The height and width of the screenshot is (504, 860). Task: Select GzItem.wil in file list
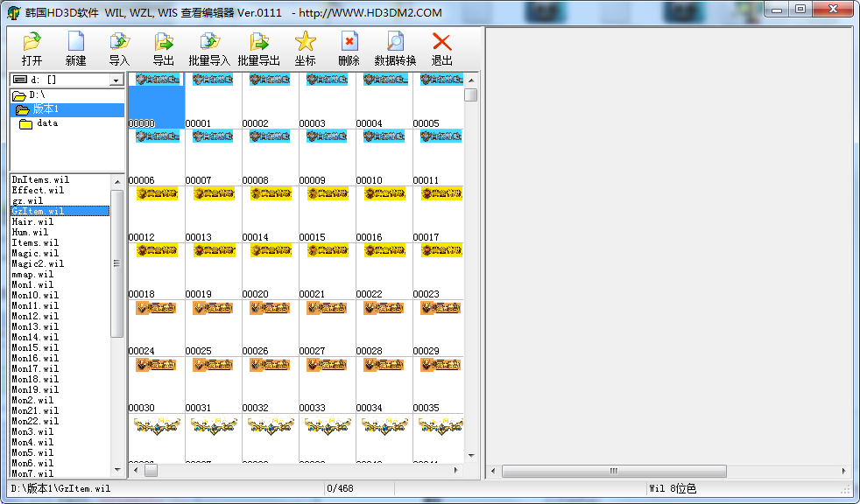pyautogui.click(x=60, y=211)
